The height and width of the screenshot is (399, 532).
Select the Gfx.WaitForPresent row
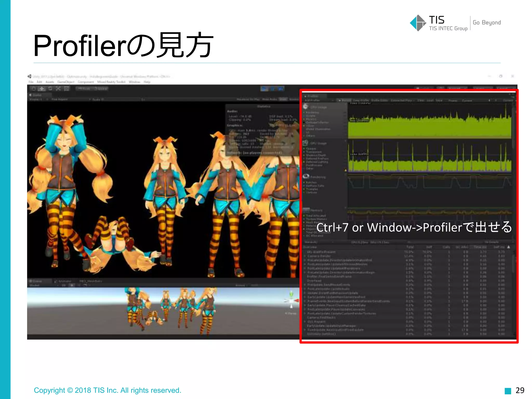pyautogui.click(x=408, y=252)
